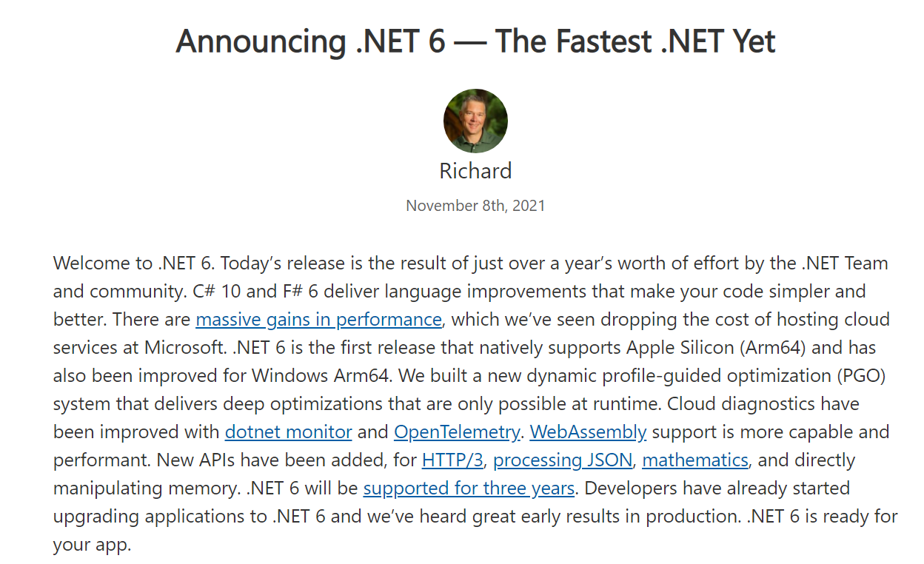Follow the supported for three years link
Viewport: 924px width, 564px height.
coord(469,489)
